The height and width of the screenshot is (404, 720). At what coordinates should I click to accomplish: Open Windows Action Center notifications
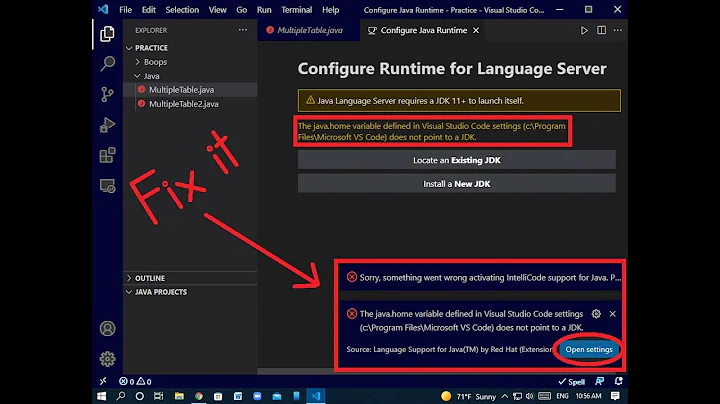pos(615,396)
